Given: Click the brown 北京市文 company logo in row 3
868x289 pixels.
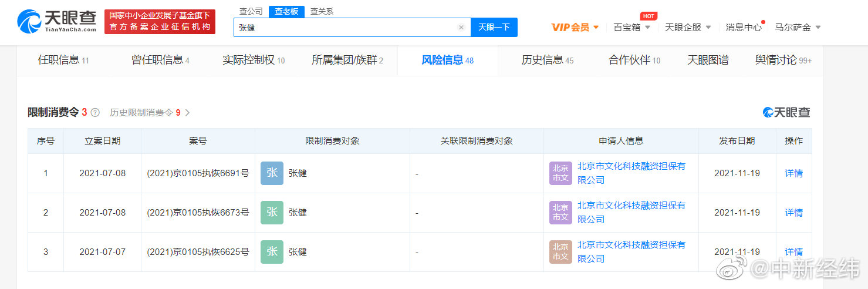Looking at the screenshot, I should (x=560, y=252).
